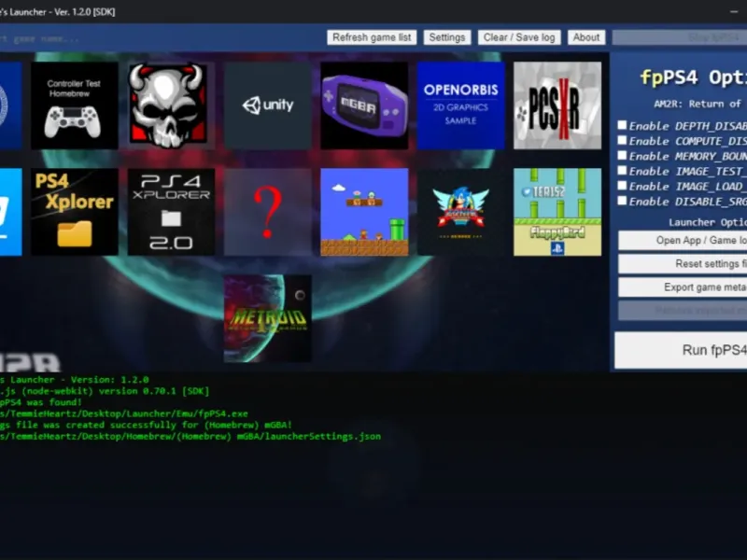Click the "AM2R: Return of" game title text

(x=698, y=104)
